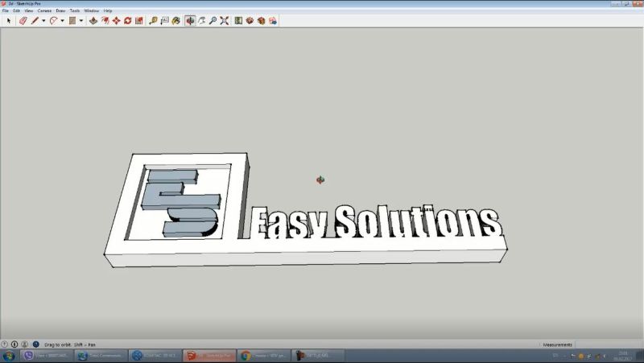Open the Tools menu
Viewport: 644px width, 363px height.
click(75, 10)
